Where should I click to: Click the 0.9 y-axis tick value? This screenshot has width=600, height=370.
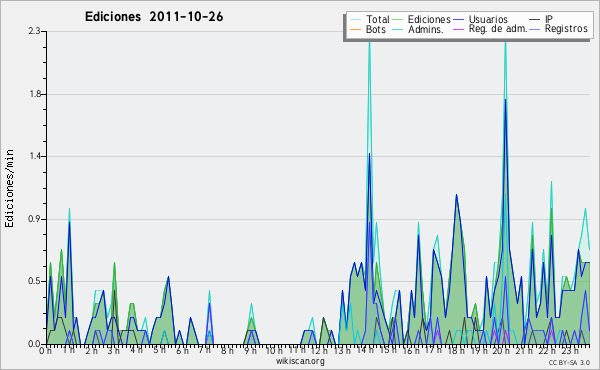point(34,219)
